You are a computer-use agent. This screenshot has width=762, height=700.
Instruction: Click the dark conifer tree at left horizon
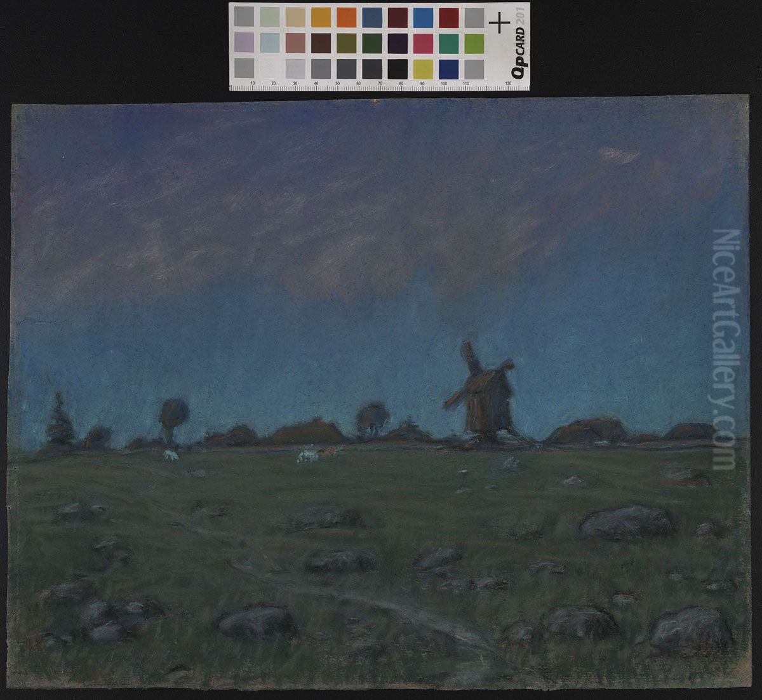[x=60, y=420]
